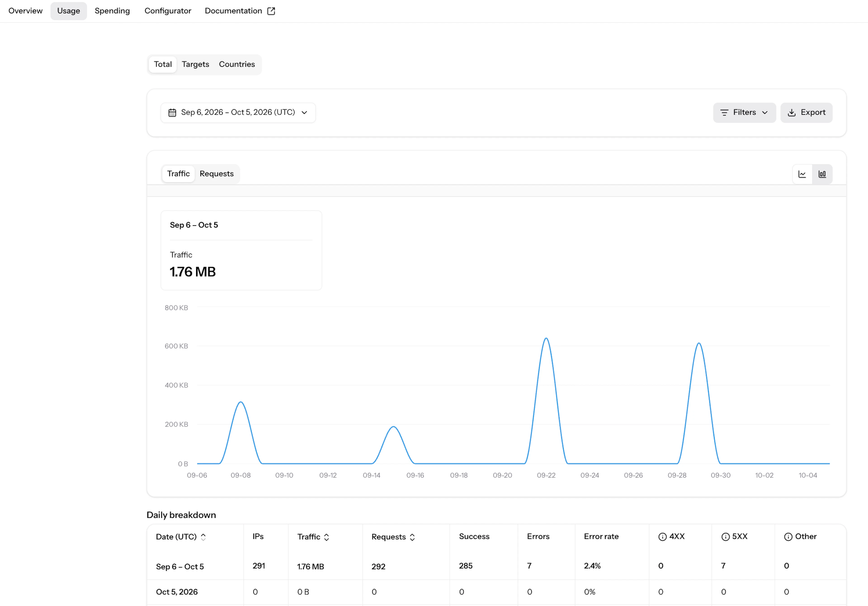
Task: Click the Other column info icon
Action: click(x=788, y=537)
